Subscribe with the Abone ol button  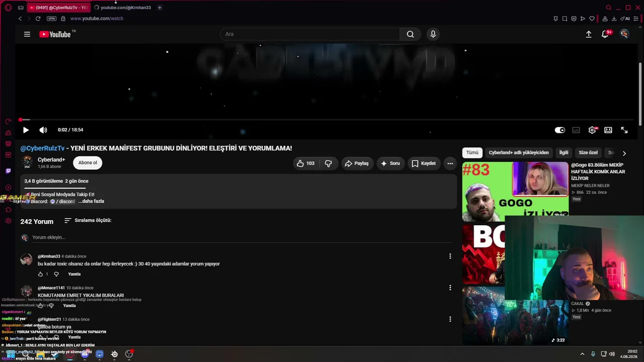88,162
